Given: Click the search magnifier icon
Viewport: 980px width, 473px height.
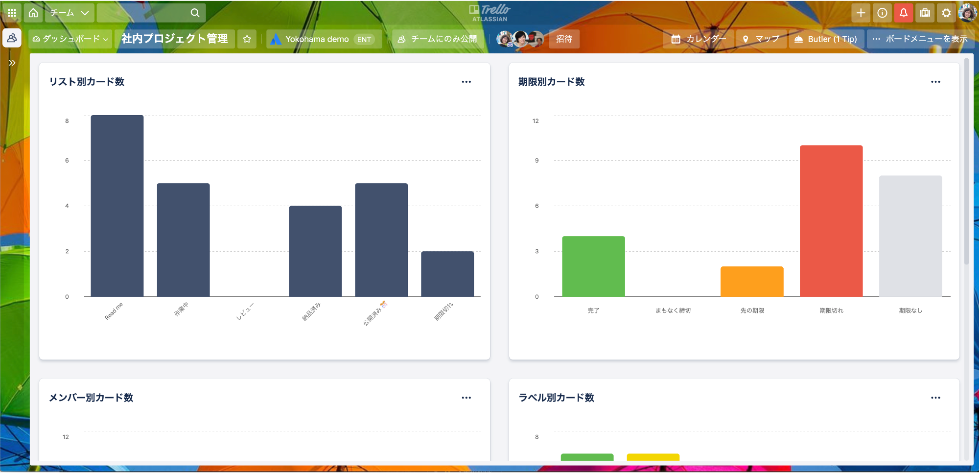Looking at the screenshot, I should 195,13.
